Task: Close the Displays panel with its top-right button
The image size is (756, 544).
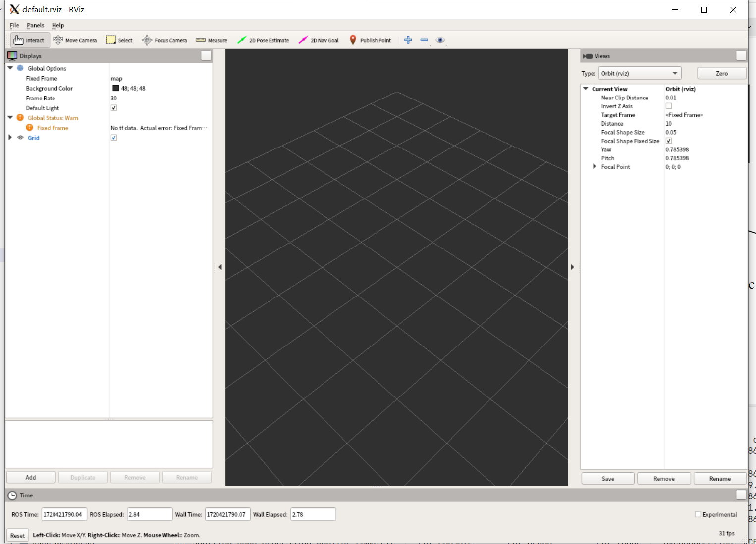Action: tap(206, 56)
